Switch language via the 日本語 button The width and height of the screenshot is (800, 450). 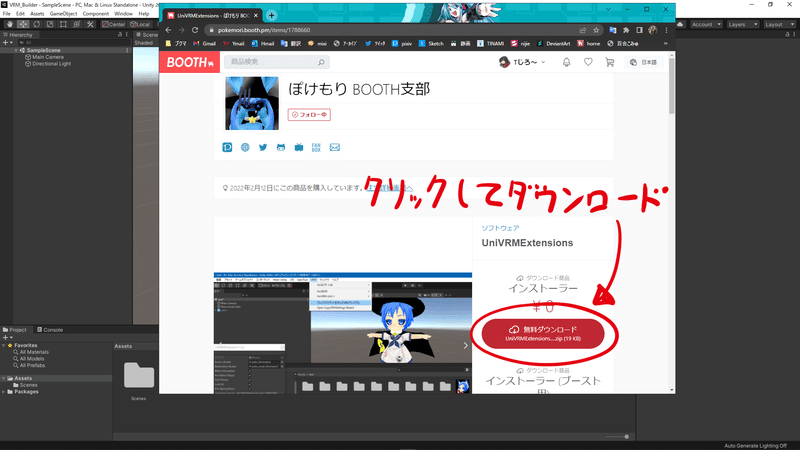pyautogui.click(x=644, y=62)
